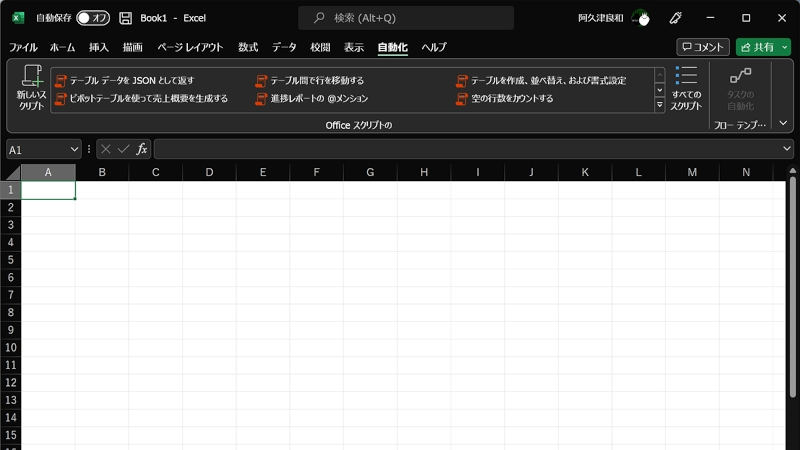The image size is (800, 450).
Task: Click the select-all corner triangle
Action: (11, 172)
